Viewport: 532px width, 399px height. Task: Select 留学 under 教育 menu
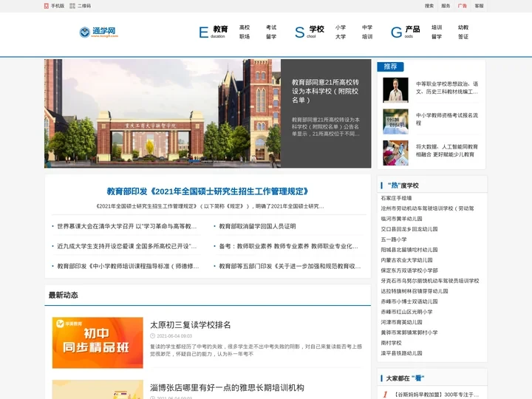pyautogui.click(x=271, y=36)
